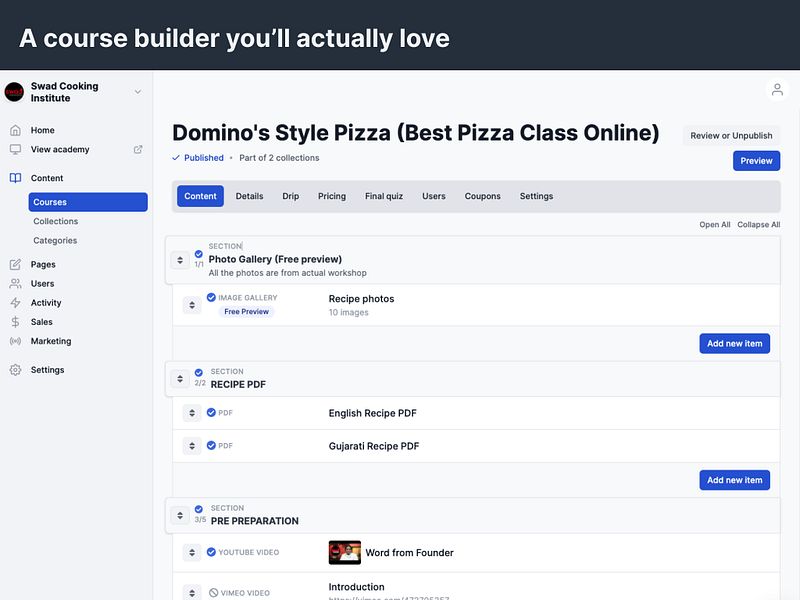This screenshot has width=800, height=600.
Task: Open the academy switcher dropdown chevron
Action: [x=138, y=92]
